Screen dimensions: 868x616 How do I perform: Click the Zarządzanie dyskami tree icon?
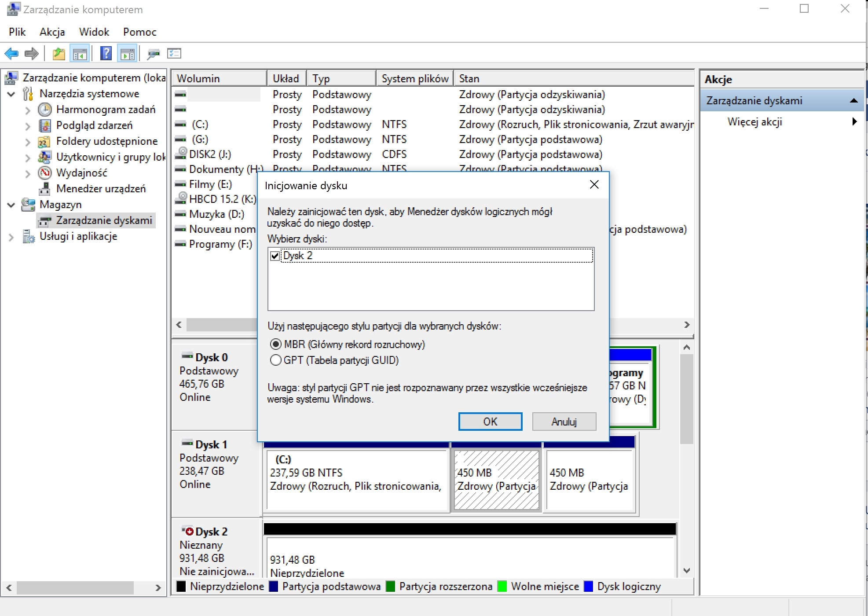[45, 220]
